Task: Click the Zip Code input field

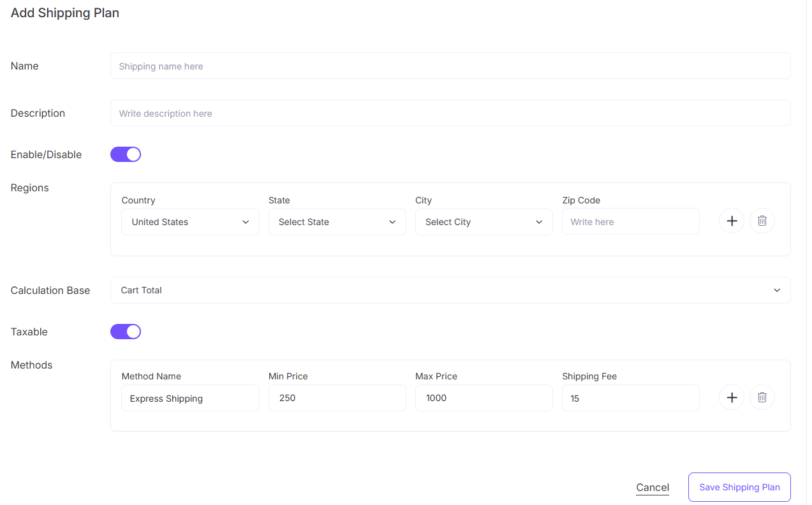Action: coord(630,221)
